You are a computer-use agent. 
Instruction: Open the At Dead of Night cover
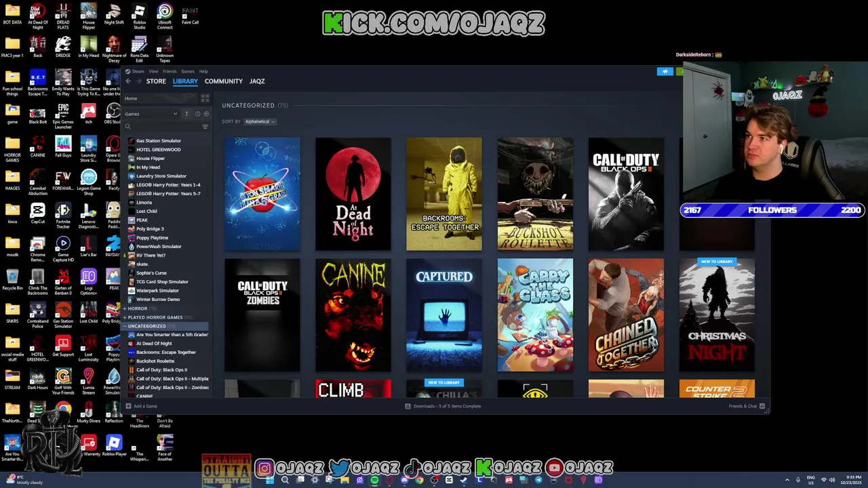tap(353, 195)
